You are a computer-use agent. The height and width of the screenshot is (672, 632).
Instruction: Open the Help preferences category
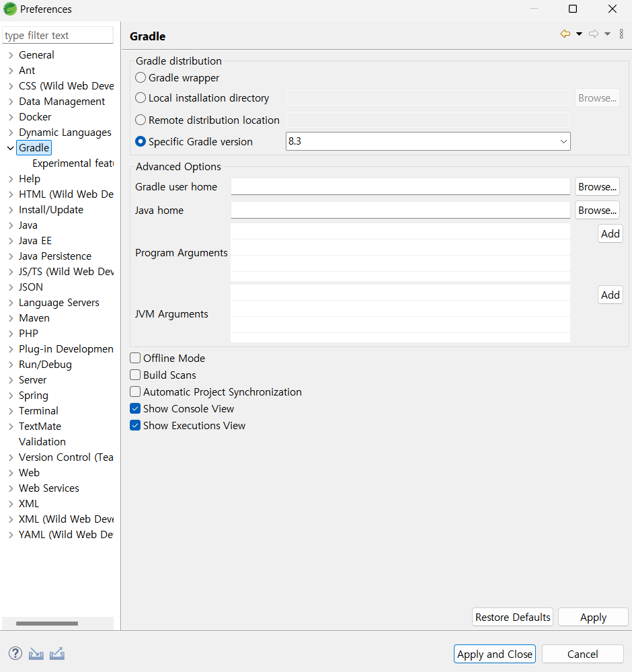(x=29, y=179)
